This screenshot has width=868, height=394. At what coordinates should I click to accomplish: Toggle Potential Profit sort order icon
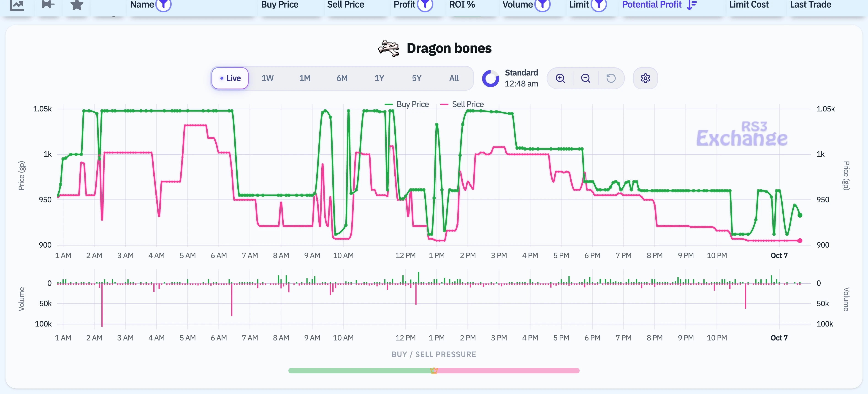click(x=692, y=5)
